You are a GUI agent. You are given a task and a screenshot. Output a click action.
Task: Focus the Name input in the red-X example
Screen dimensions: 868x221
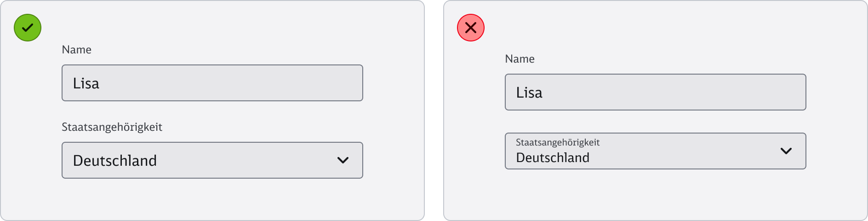(x=655, y=92)
